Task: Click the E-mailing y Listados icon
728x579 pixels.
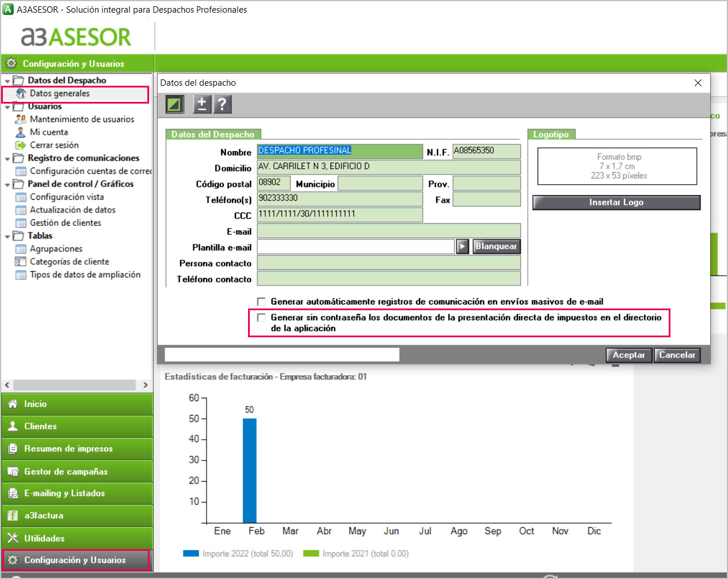Action: (x=13, y=493)
